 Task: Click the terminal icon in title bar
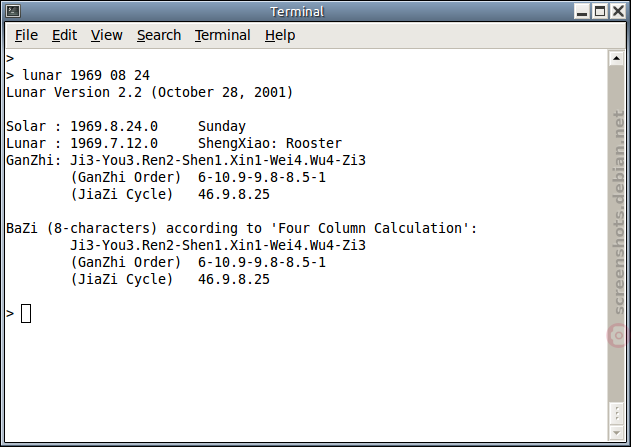coord(13,11)
